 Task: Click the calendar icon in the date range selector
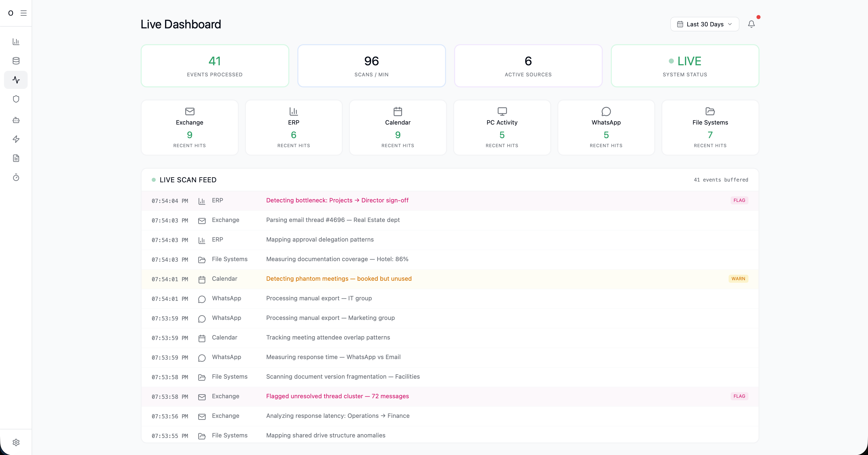click(x=680, y=24)
